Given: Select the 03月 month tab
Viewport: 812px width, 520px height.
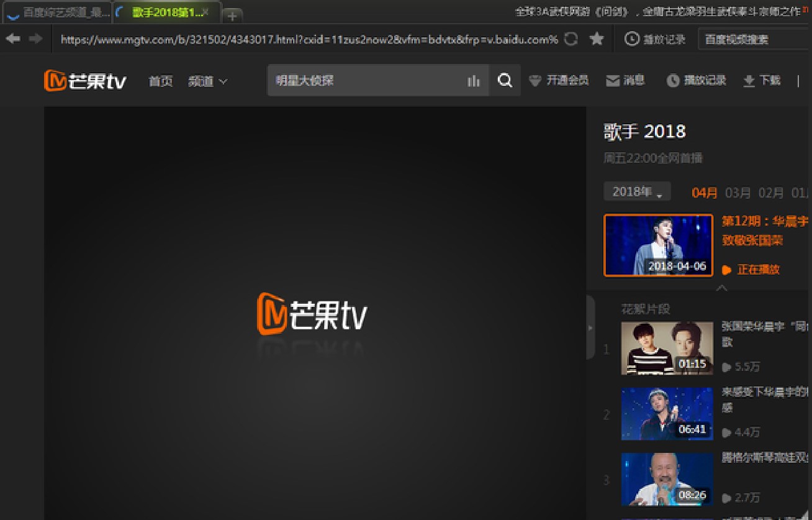Looking at the screenshot, I should click(x=738, y=193).
